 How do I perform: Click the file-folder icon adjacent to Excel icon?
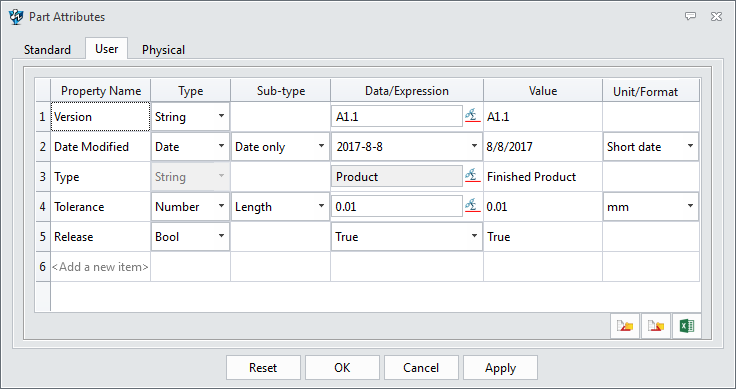pyautogui.click(x=656, y=326)
